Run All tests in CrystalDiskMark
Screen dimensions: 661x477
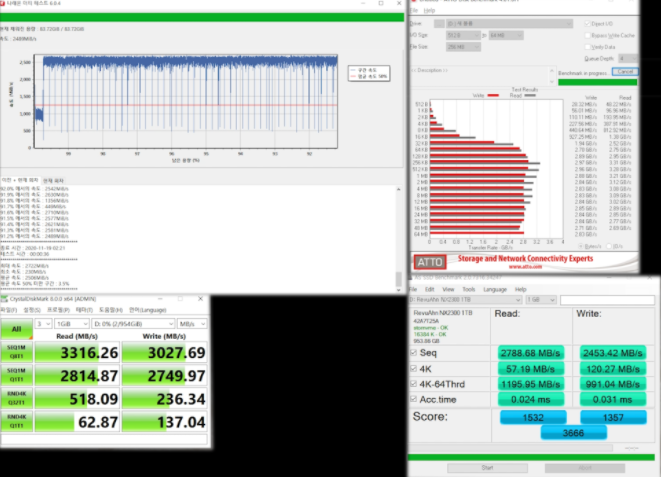(x=16, y=329)
